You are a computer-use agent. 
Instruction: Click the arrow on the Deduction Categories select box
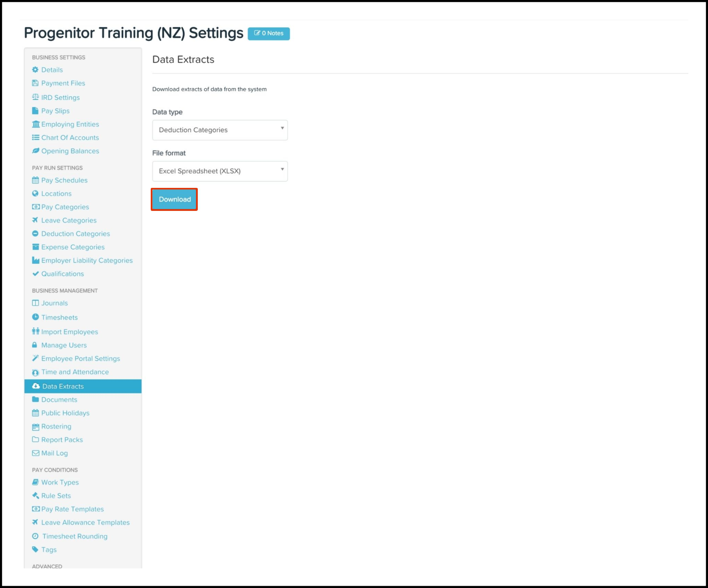pyautogui.click(x=282, y=128)
